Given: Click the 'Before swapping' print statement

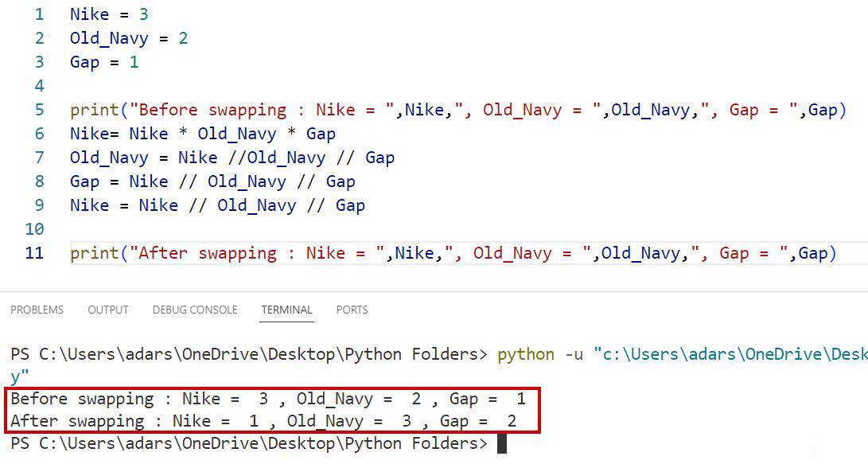Looking at the screenshot, I should tap(458, 110).
